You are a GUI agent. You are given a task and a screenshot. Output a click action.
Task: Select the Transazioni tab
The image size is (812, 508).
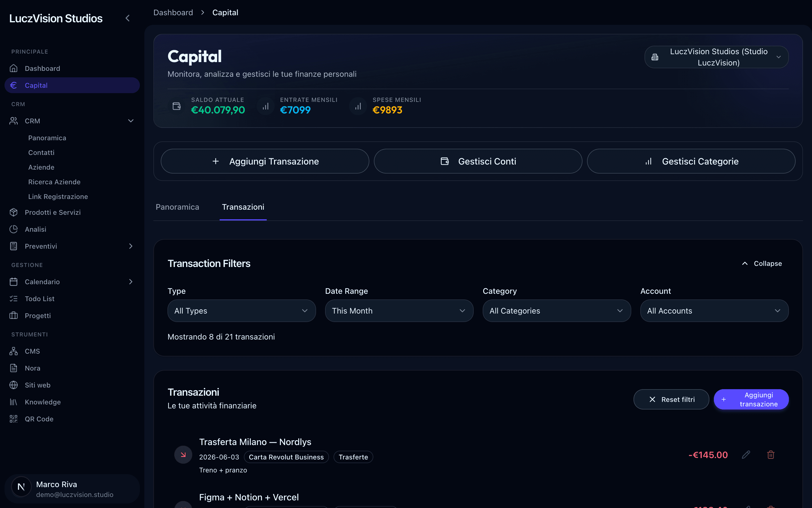pyautogui.click(x=243, y=207)
